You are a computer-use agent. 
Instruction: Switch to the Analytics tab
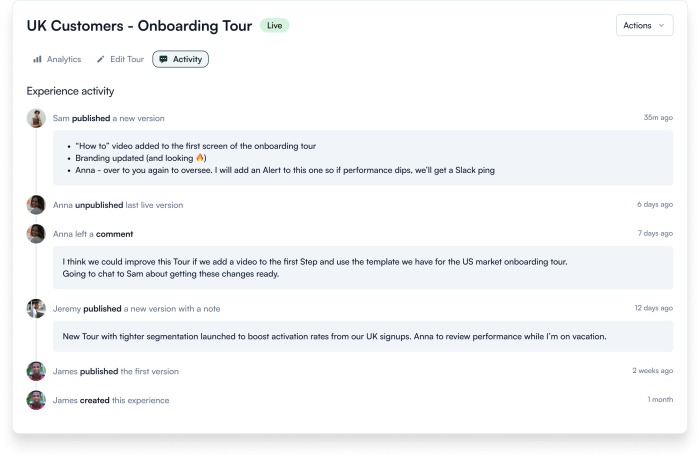tap(57, 59)
